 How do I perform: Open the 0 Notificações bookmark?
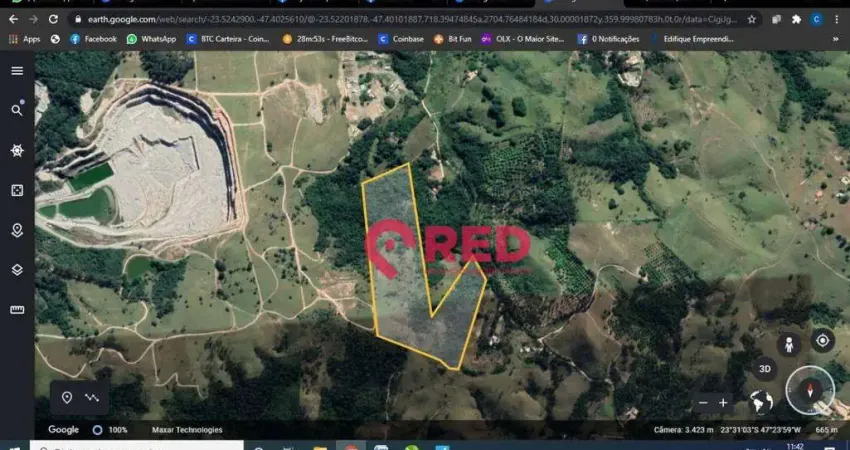coord(608,39)
